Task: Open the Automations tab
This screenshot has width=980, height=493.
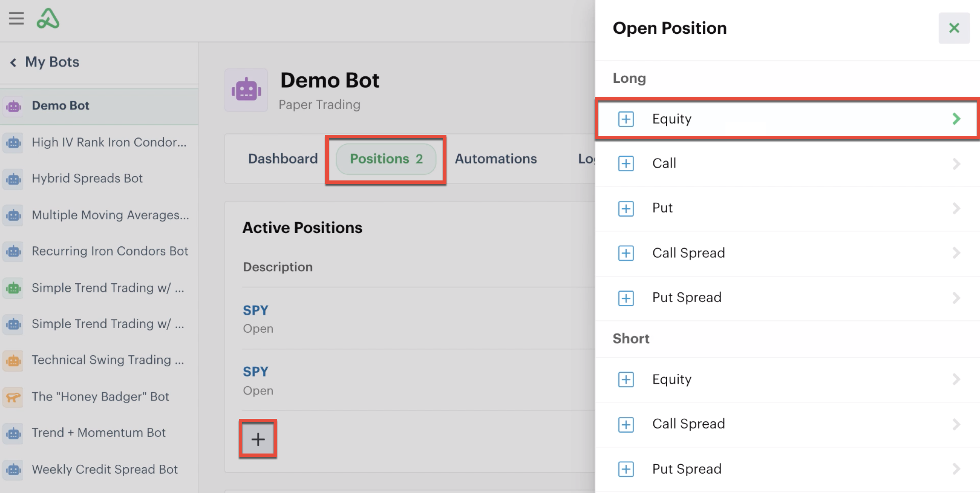Action: click(496, 159)
